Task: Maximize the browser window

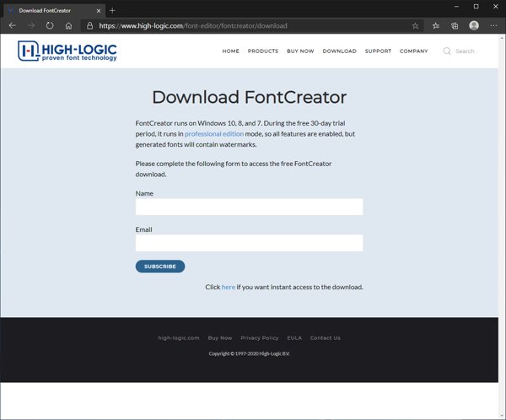Action: (x=476, y=7)
